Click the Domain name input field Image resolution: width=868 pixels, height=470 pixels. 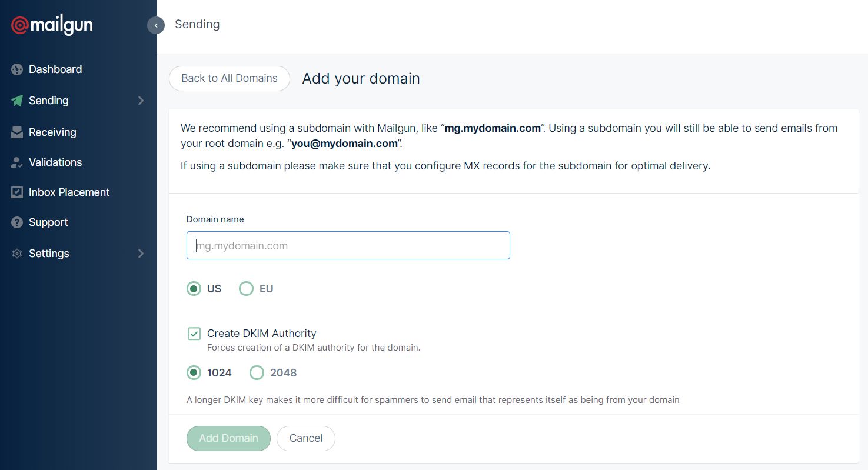tap(348, 245)
